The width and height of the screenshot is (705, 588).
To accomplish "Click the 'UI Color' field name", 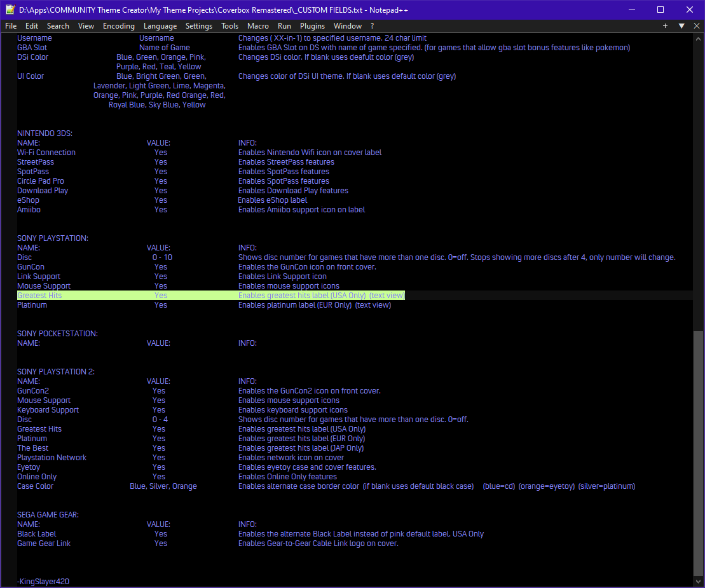I will click(30, 76).
